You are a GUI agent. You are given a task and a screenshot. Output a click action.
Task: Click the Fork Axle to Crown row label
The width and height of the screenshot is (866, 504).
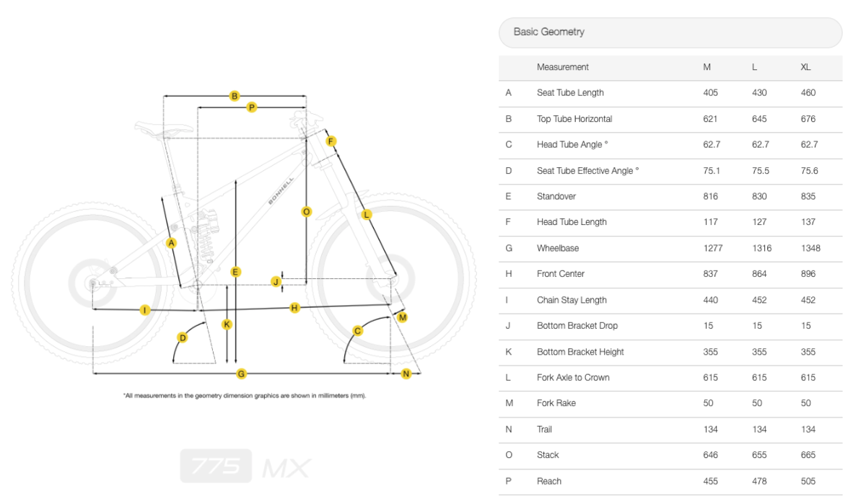573,378
